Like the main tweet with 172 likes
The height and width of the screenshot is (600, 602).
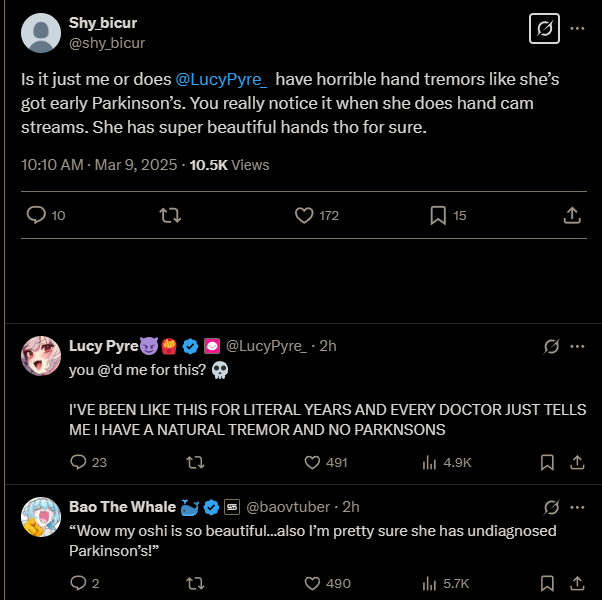click(306, 215)
